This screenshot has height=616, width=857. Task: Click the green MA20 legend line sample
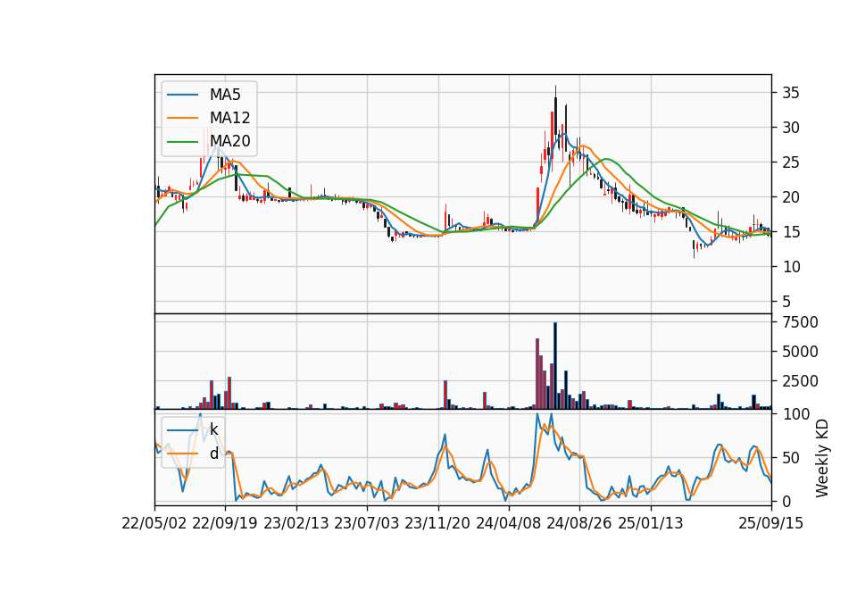click(x=182, y=142)
